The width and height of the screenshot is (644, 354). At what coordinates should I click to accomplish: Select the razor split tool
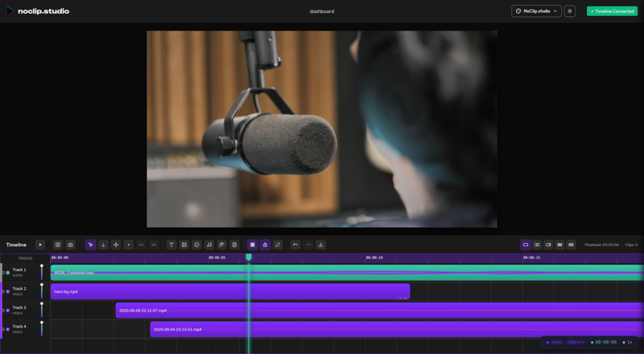(x=103, y=245)
